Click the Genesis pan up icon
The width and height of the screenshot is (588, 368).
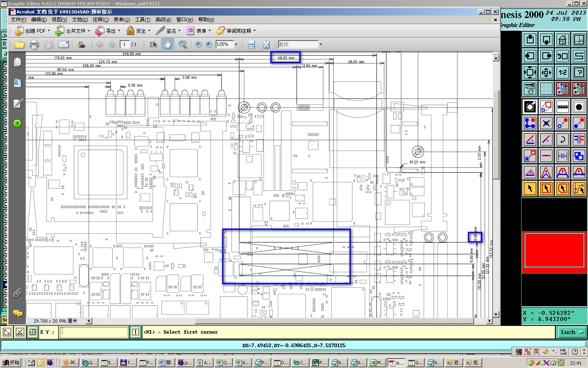pyautogui.click(x=530, y=40)
